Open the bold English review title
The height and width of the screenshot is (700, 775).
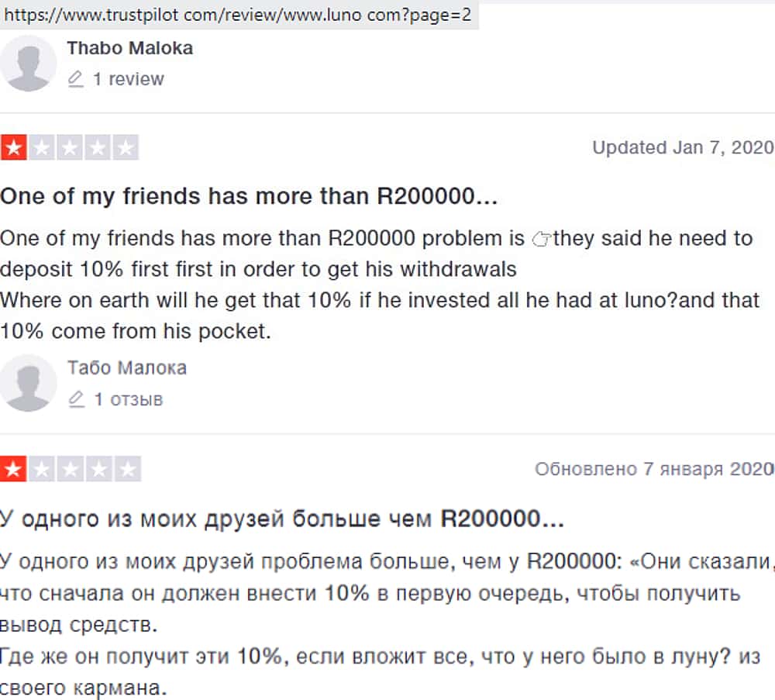pos(248,197)
